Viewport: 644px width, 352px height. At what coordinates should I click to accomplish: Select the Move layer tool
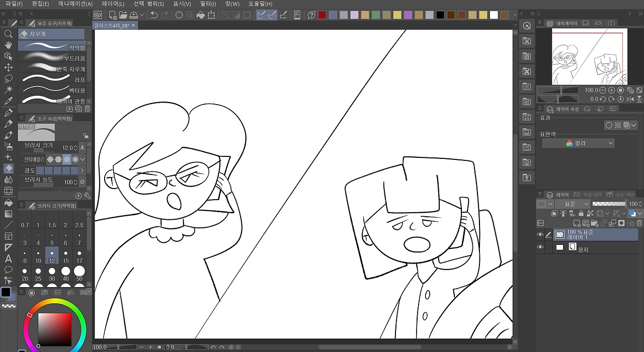pyautogui.click(x=8, y=67)
